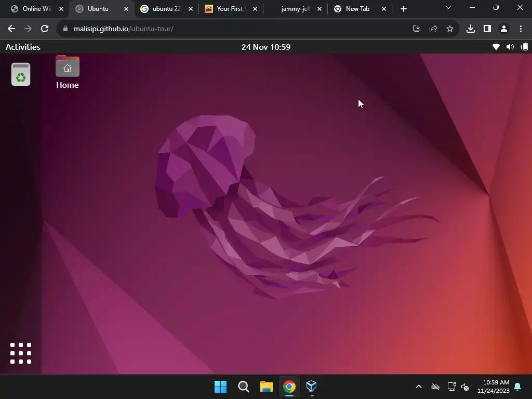Select the Ubuntu tab

[x=98, y=9]
